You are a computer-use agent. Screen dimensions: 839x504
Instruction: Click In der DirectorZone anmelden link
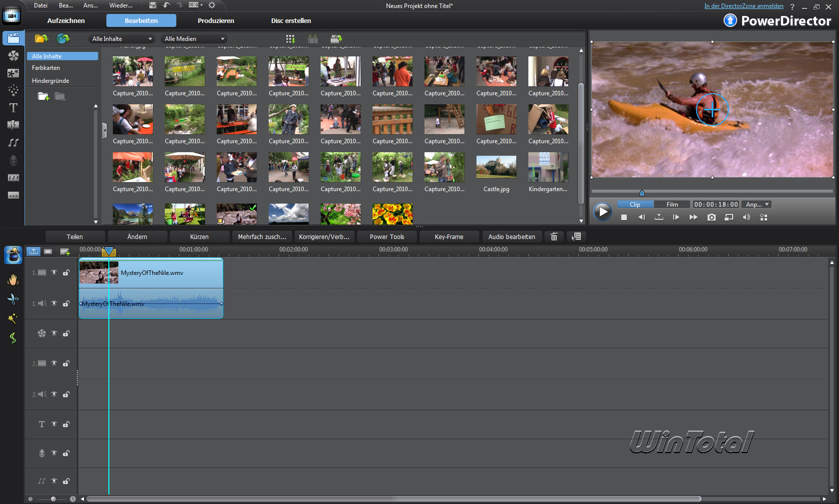click(x=744, y=6)
